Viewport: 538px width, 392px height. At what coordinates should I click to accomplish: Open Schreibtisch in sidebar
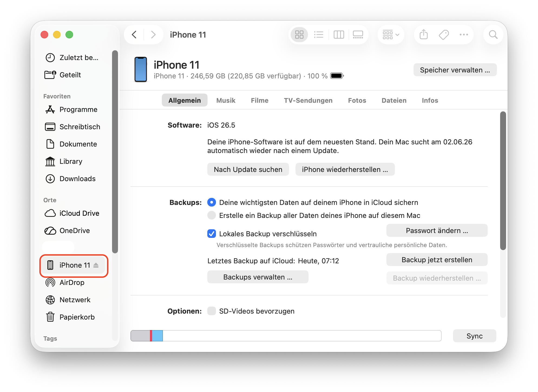pyautogui.click(x=72, y=127)
